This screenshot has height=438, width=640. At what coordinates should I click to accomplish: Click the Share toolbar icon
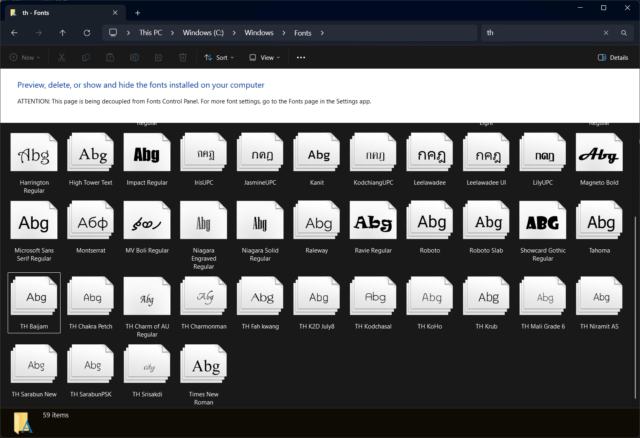pyautogui.click(x=158, y=58)
